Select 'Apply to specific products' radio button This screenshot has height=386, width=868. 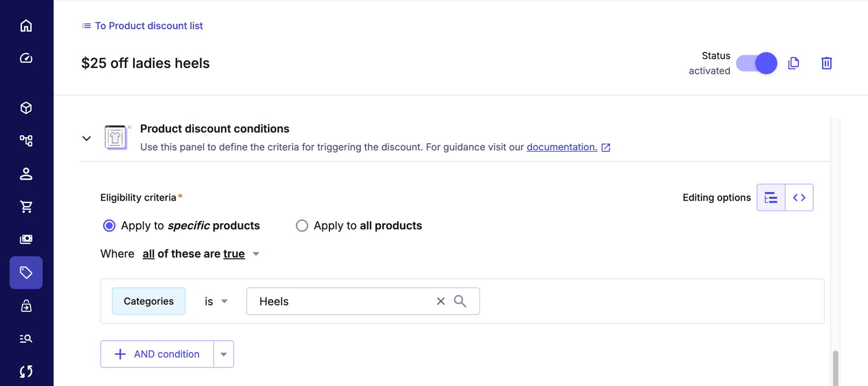[x=109, y=226]
